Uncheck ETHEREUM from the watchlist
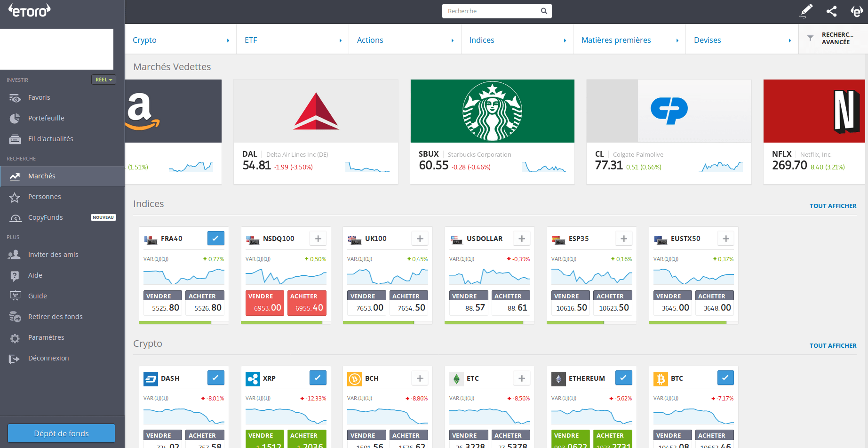The image size is (868, 448). click(x=624, y=377)
